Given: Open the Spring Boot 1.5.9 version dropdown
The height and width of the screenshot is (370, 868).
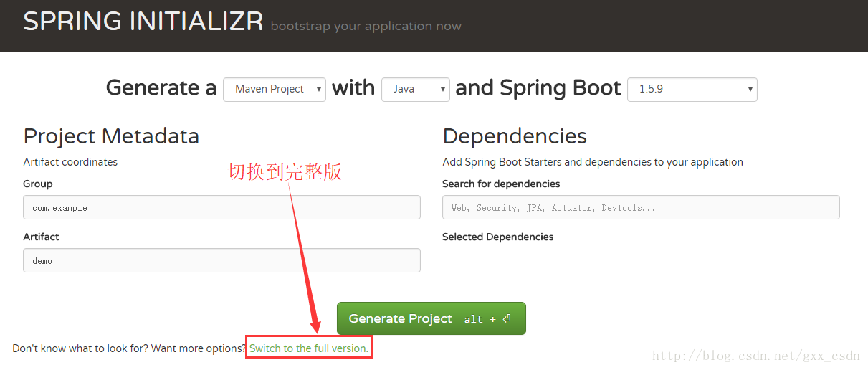Looking at the screenshot, I should click(692, 89).
